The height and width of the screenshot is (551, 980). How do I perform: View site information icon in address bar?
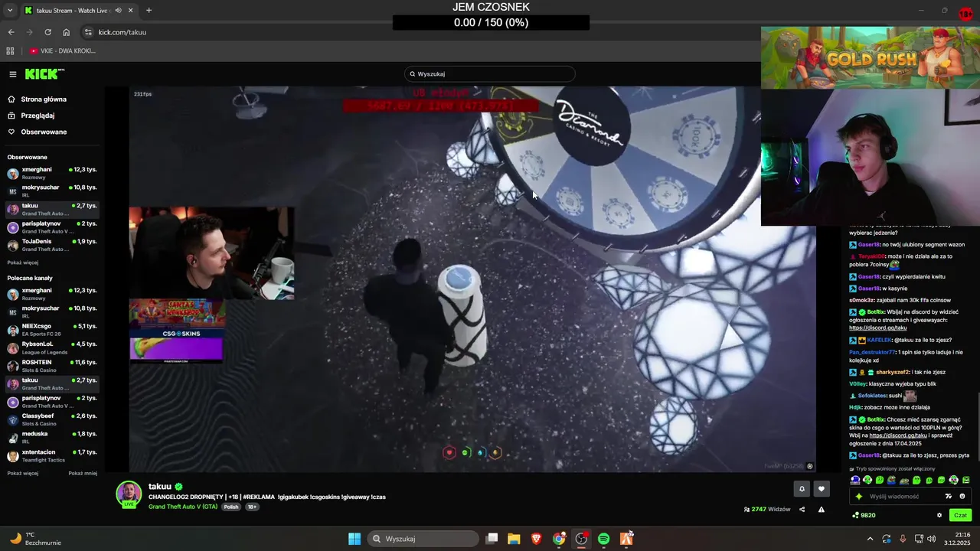(x=88, y=32)
